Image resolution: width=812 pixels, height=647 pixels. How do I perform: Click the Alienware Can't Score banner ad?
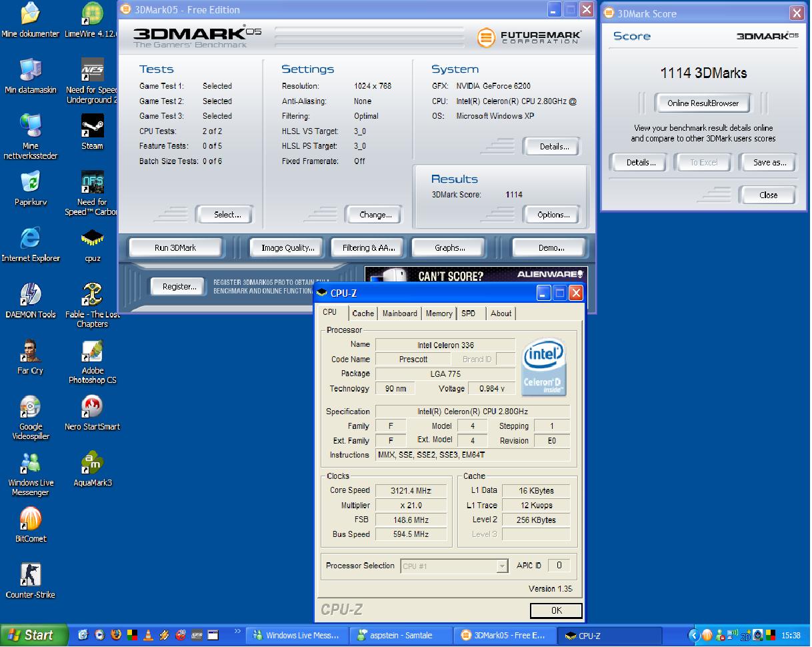pos(476,275)
